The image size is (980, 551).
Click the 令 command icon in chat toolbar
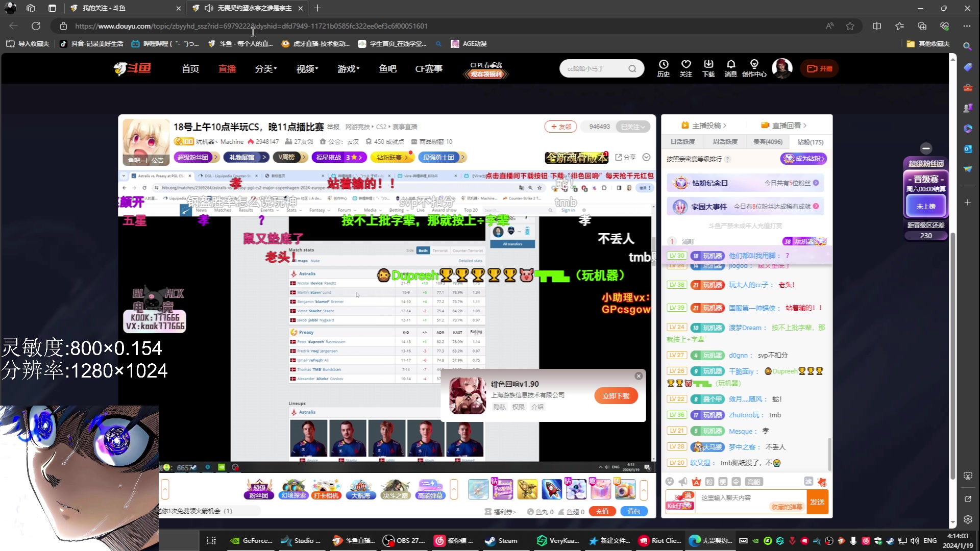click(x=736, y=481)
